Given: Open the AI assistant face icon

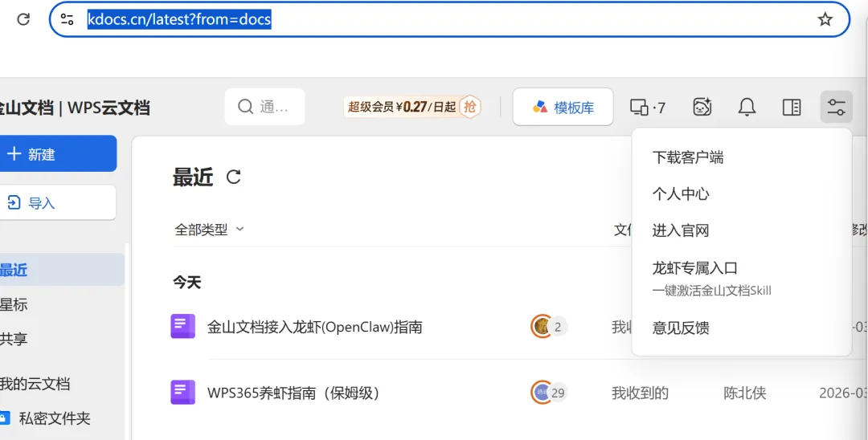Looking at the screenshot, I should click(702, 108).
